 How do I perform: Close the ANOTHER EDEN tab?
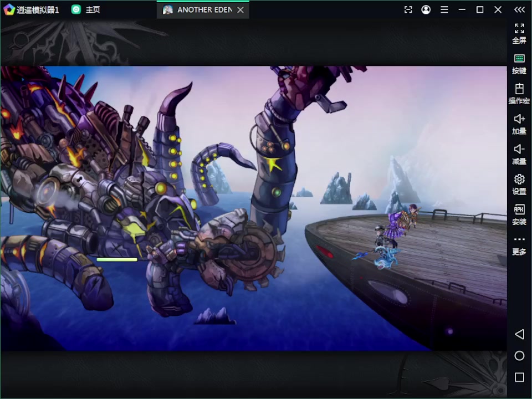[240, 9]
